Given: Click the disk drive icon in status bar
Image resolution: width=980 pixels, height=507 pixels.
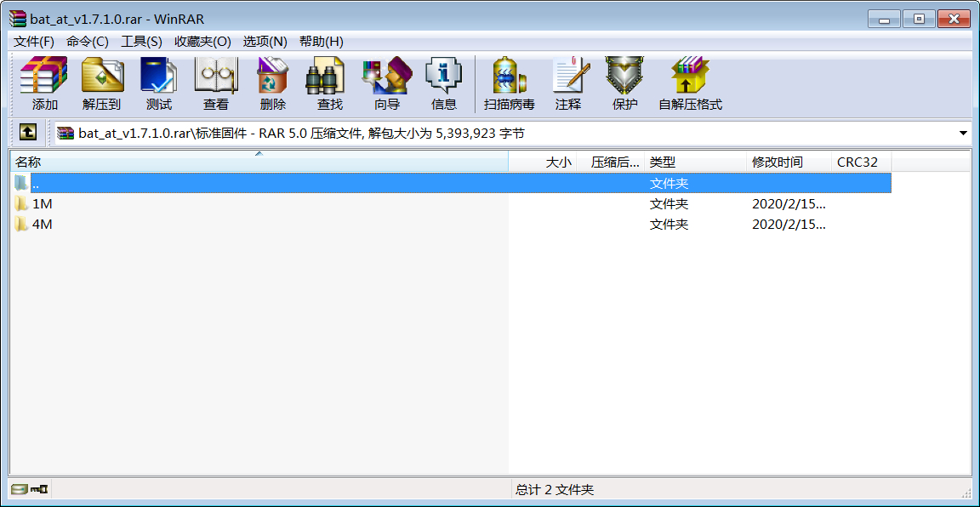Looking at the screenshot, I should click(20, 489).
